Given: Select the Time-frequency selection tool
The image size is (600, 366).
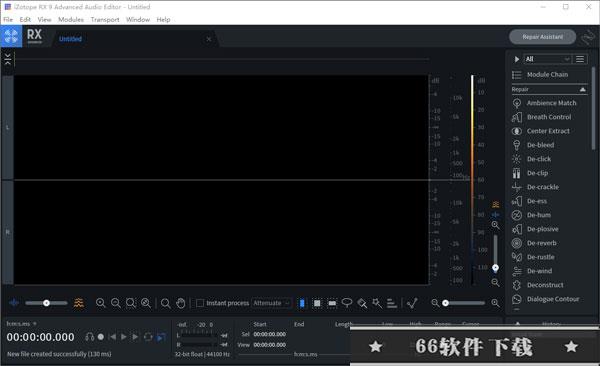Looking at the screenshot, I should coord(317,303).
